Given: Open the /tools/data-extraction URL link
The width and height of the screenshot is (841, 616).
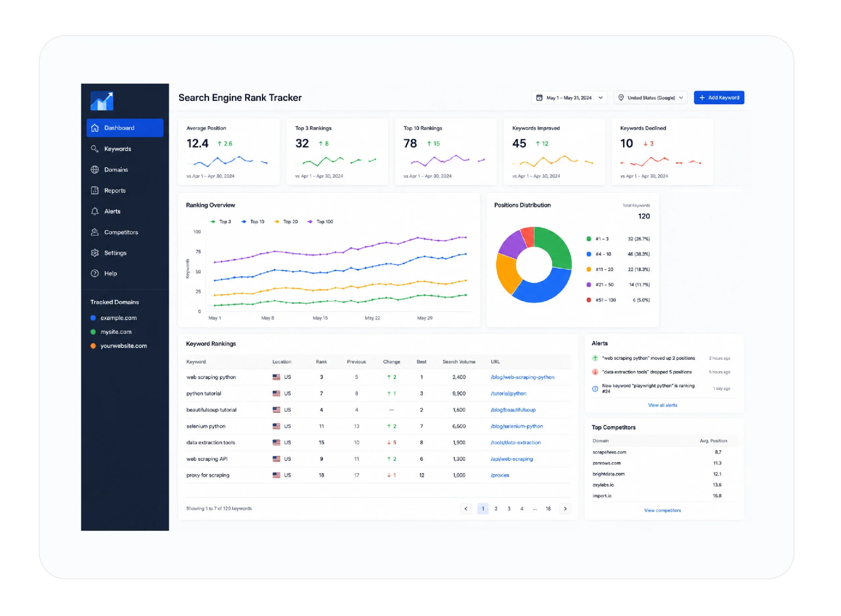Looking at the screenshot, I should [x=516, y=443].
